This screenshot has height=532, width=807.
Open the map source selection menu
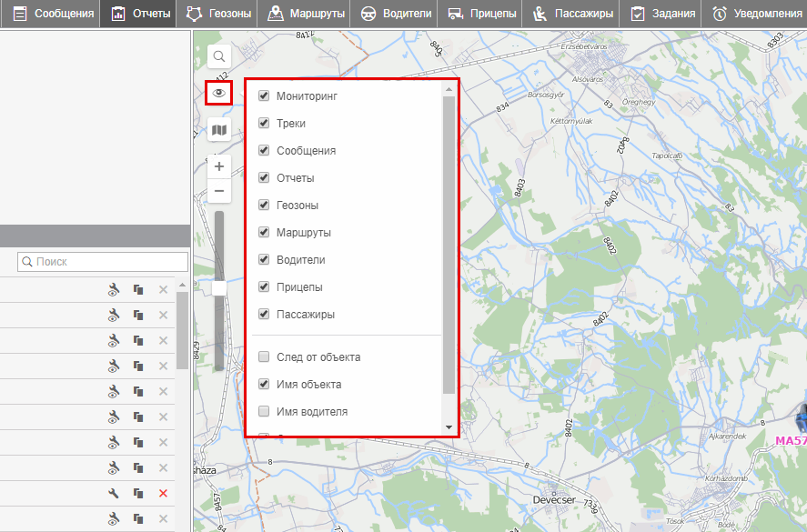tap(219, 131)
